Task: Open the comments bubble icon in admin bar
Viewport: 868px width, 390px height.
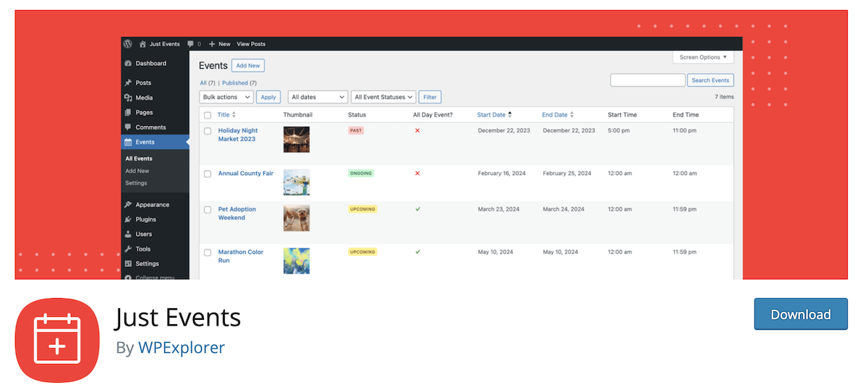Action: [190, 44]
